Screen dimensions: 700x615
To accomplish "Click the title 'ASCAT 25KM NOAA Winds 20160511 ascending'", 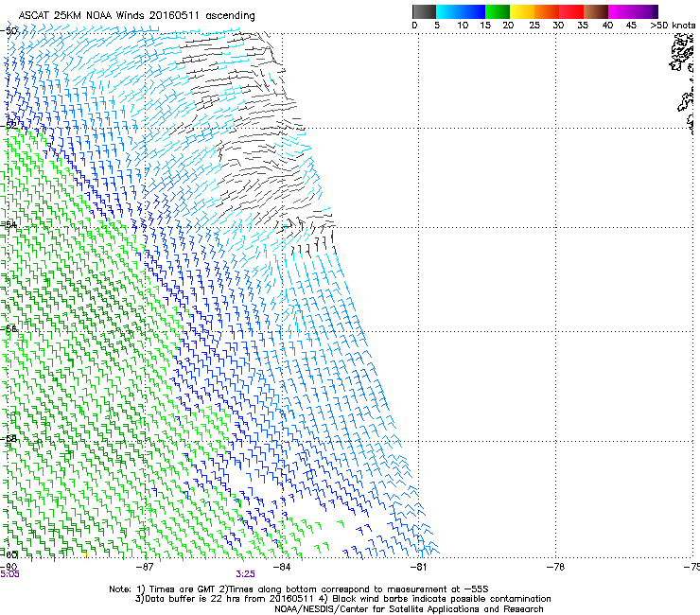I will (x=136, y=16).
